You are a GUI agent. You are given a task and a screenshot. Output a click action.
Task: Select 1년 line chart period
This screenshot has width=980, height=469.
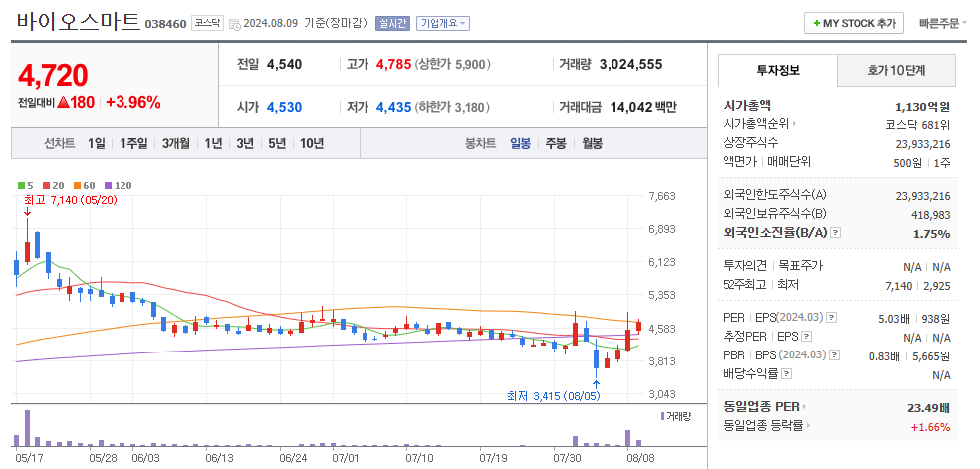click(213, 143)
